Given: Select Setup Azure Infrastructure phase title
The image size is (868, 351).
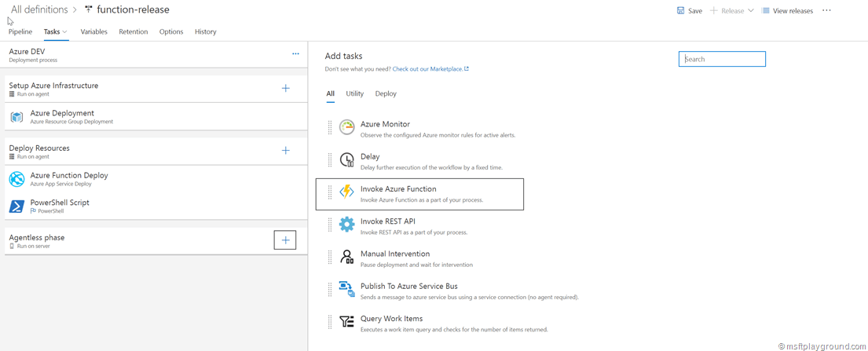Looking at the screenshot, I should 53,86.
